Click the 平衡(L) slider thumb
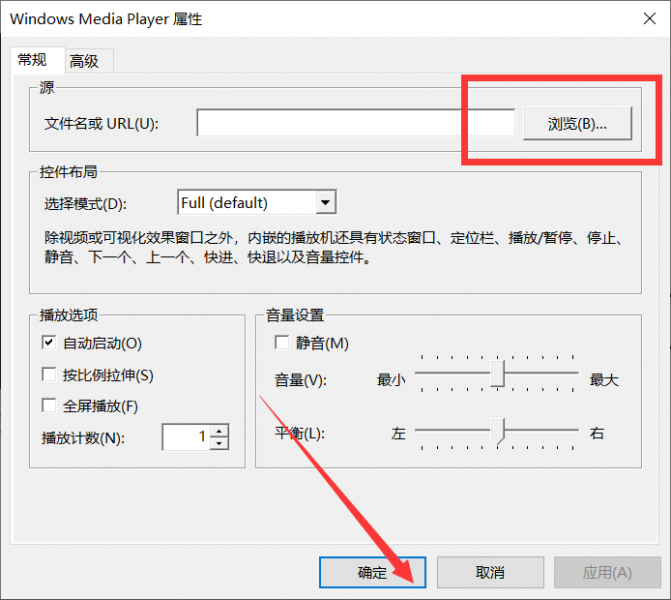 pyautogui.click(x=497, y=431)
